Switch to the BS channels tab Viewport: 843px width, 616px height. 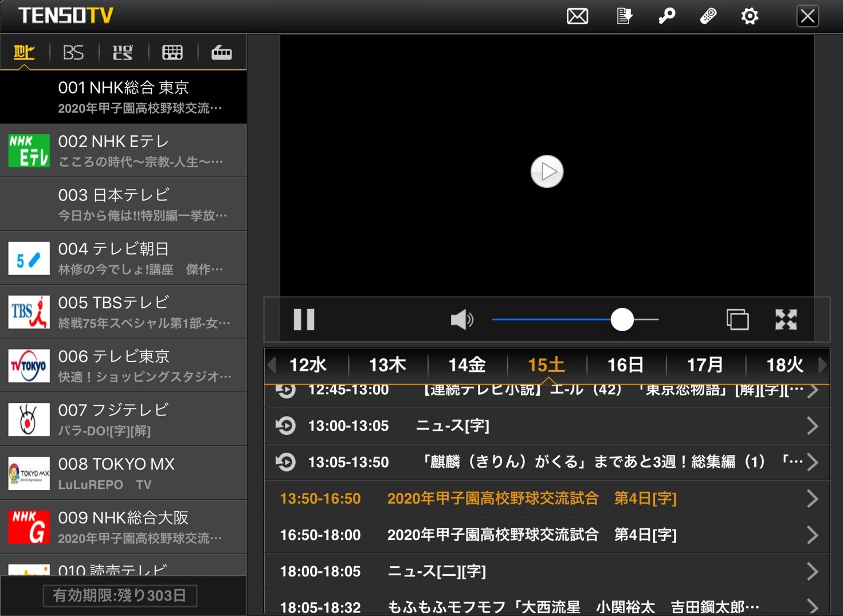pos(73,53)
